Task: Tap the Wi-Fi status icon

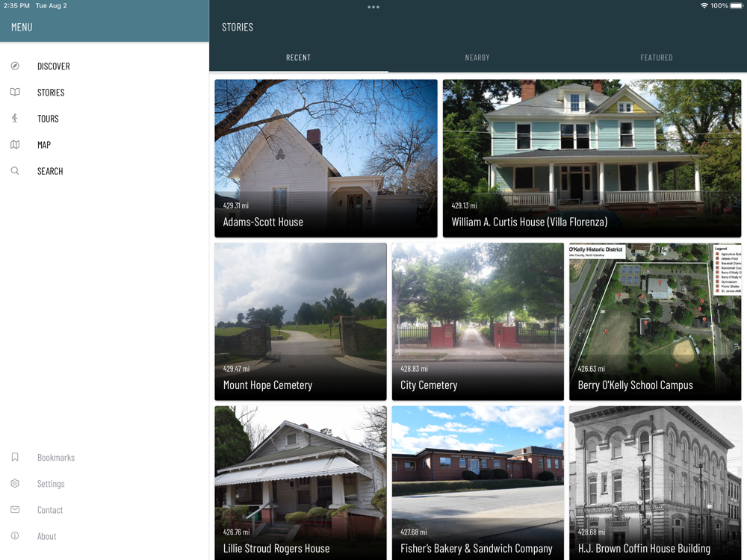Action: point(704,6)
